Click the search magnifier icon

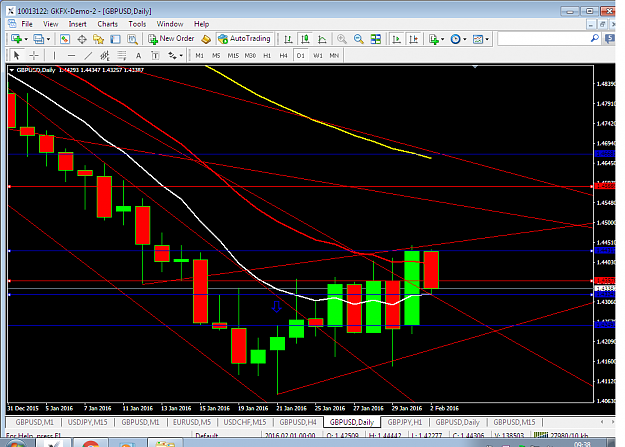(595, 39)
